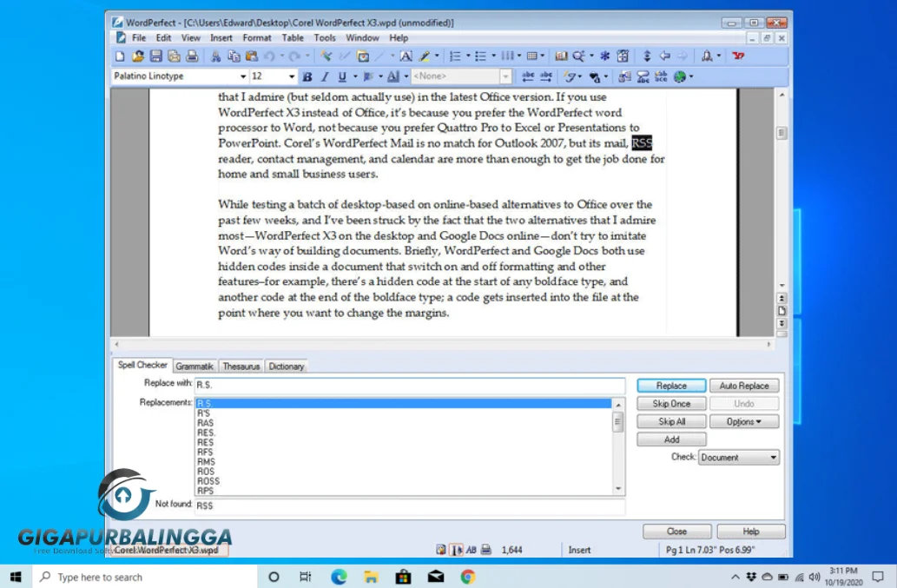
Task: Open the Windows Start menu
Action: pyautogui.click(x=16, y=577)
